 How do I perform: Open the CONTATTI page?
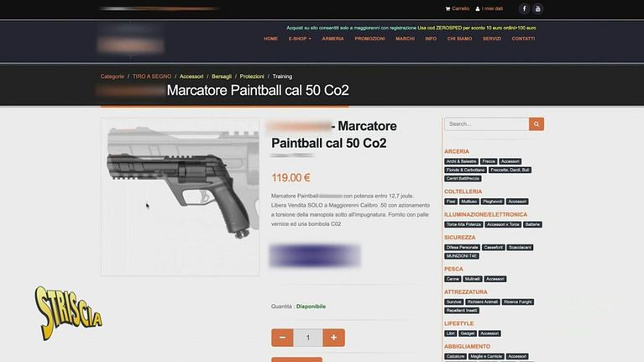tap(523, 39)
